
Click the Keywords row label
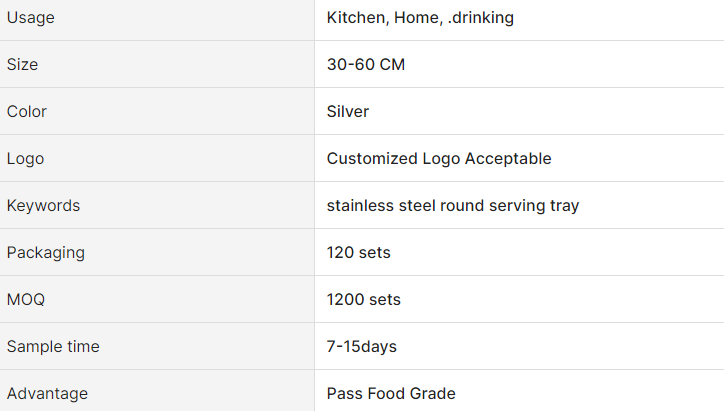[43, 206]
